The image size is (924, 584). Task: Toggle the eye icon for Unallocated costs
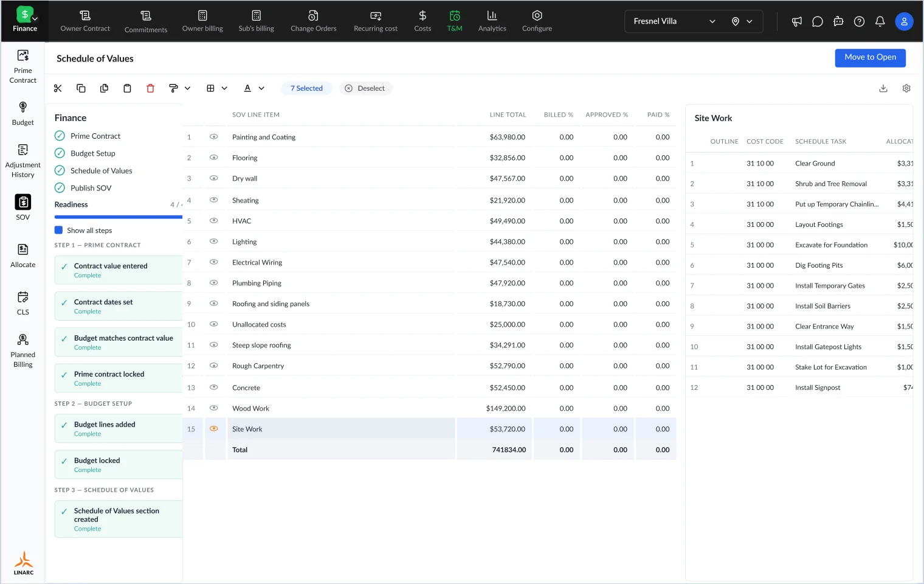214,324
